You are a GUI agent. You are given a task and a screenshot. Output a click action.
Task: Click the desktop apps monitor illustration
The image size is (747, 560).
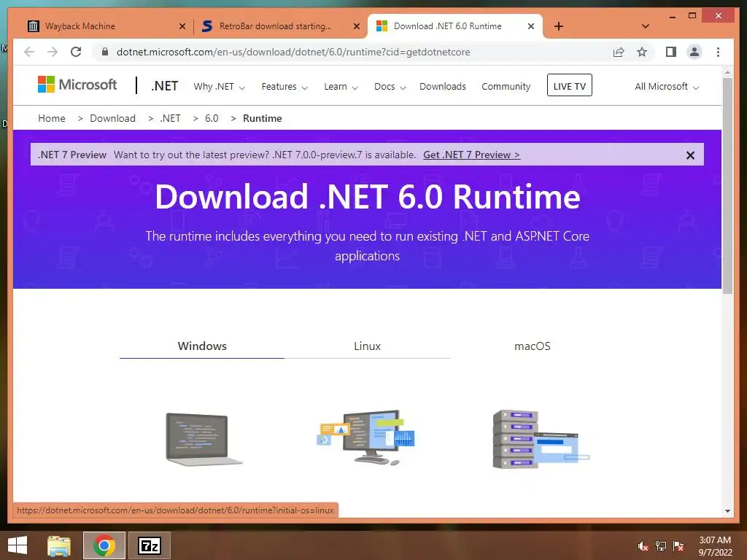pos(366,437)
